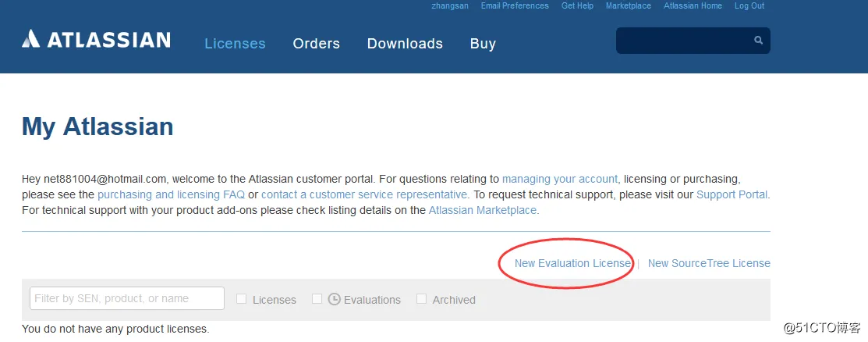The height and width of the screenshot is (342, 868).
Task: Click the Atlassian logo
Action: tap(96, 40)
